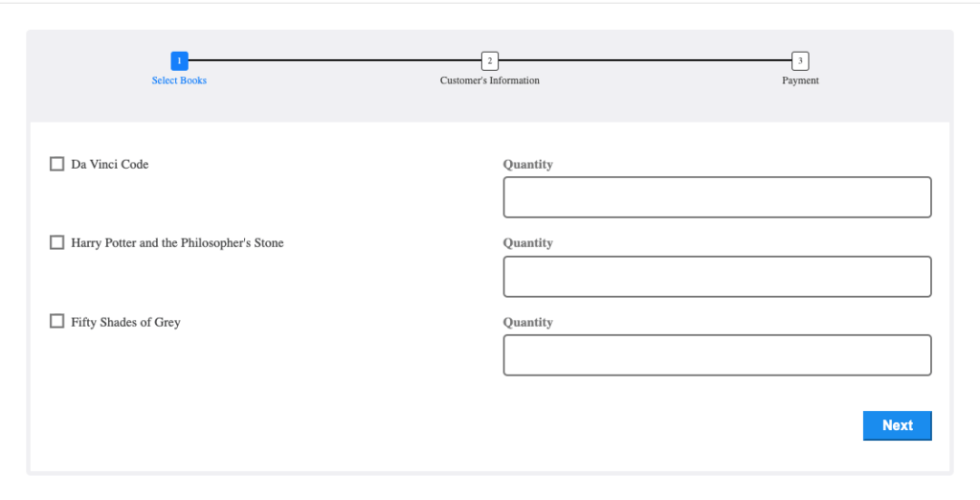Tick the Harry Potter and the Philosopher's Stone checkbox
980x500 pixels.
pos(56,242)
